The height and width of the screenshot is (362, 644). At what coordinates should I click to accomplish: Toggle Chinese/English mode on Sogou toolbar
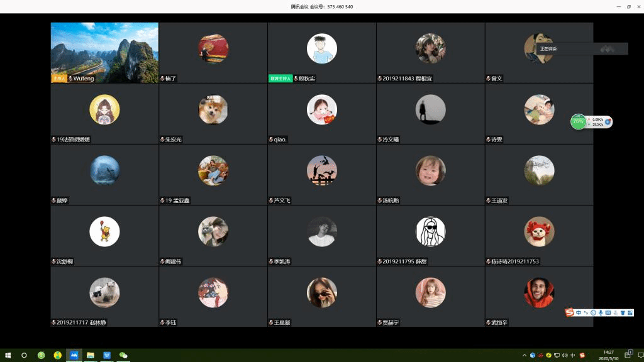(579, 312)
